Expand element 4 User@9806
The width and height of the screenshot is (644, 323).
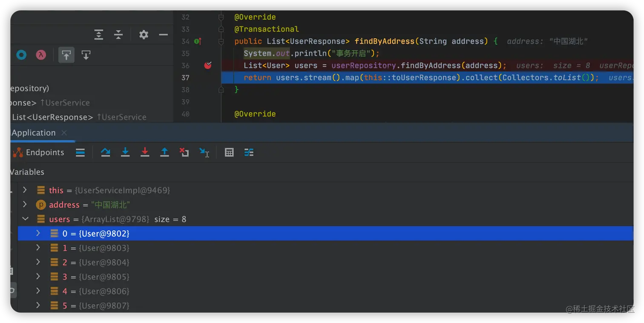[x=38, y=291]
